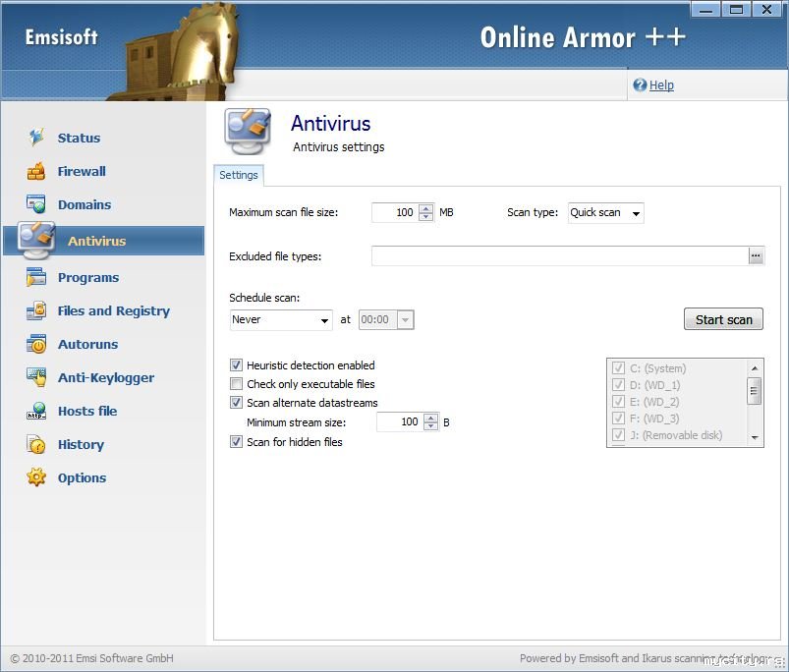Screen dimensions: 789x672
Task: Click the Programs sidebar icon
Action: point(36,278)
